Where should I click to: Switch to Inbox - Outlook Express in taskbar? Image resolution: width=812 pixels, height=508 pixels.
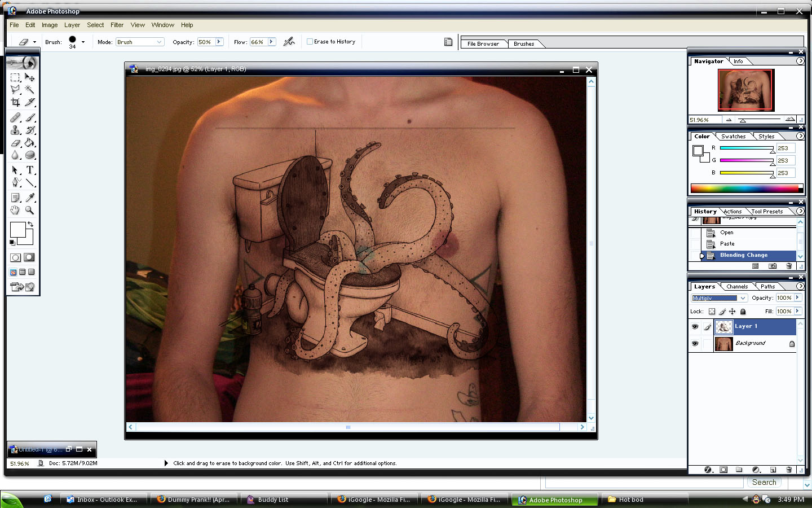pyautogui.click(x=104, y=500)
